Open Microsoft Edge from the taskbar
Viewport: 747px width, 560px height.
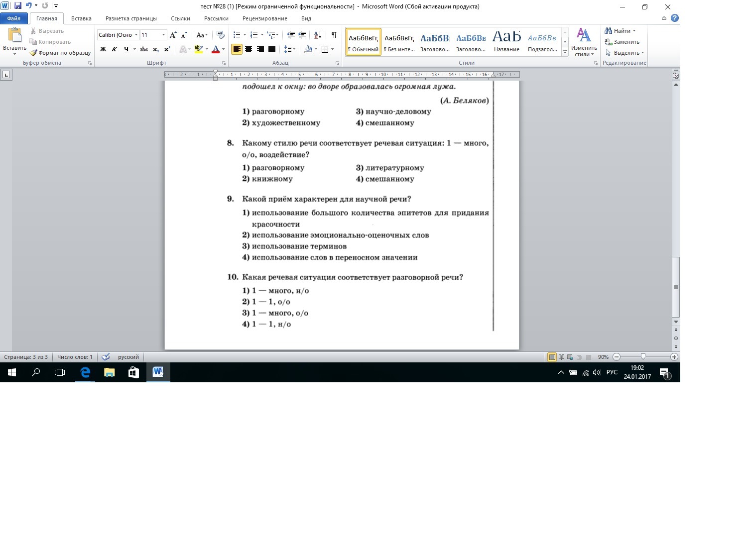point(85,372)
